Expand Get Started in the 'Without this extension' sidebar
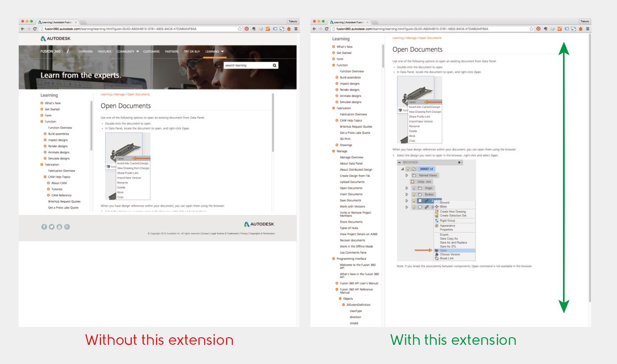The width and height of the screenshot is (617, 364). click(41, 109)
